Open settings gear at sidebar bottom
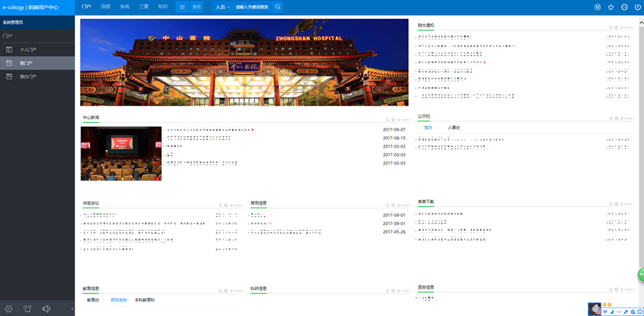This screenshot has width=644, height=316. (x=9, y=309)
